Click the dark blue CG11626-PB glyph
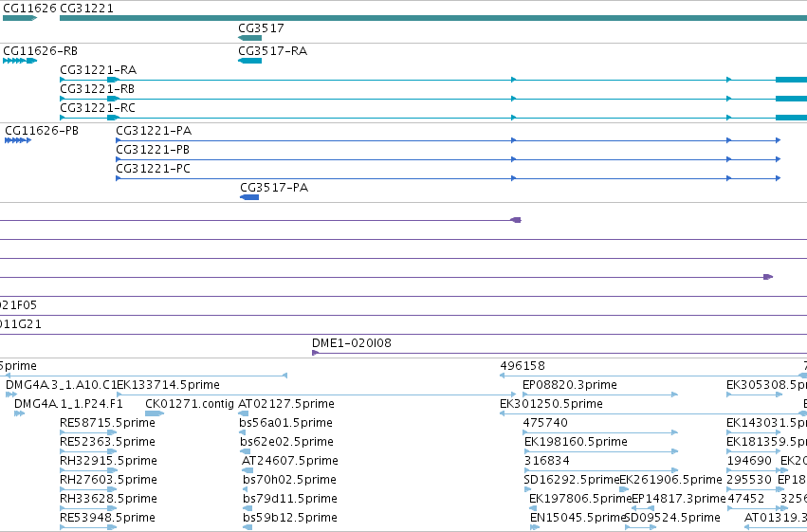The width and height of the screenshot is (807, 532). point(18,140)
